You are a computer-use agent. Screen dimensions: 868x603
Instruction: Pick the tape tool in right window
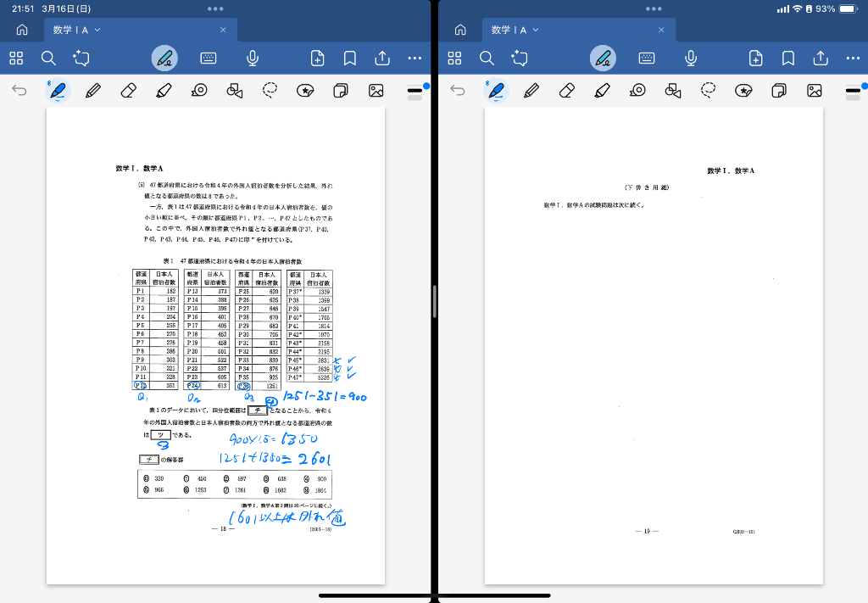pos(638,90)
